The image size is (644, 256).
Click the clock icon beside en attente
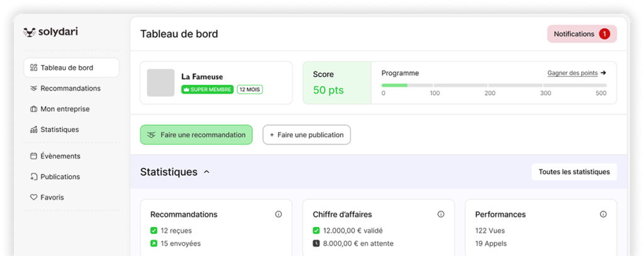click(316, 243)
